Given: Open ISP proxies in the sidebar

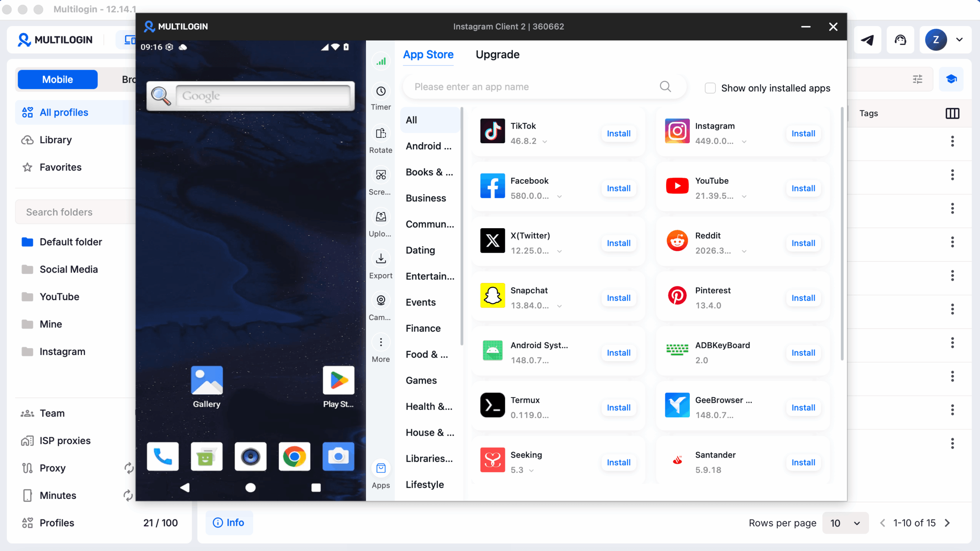Looking at the screenshot, I should (x=65, y=441).
